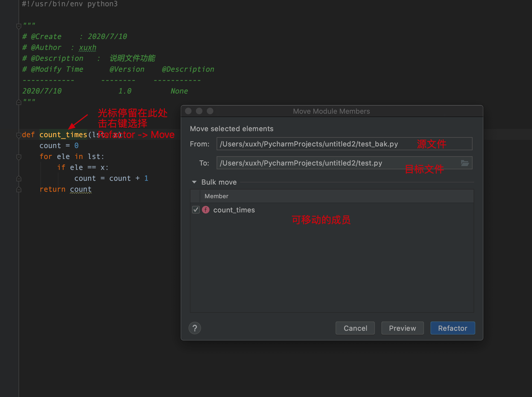Fold the def count_times function
This screenshot has width=532, height=397.
(19, 135)
